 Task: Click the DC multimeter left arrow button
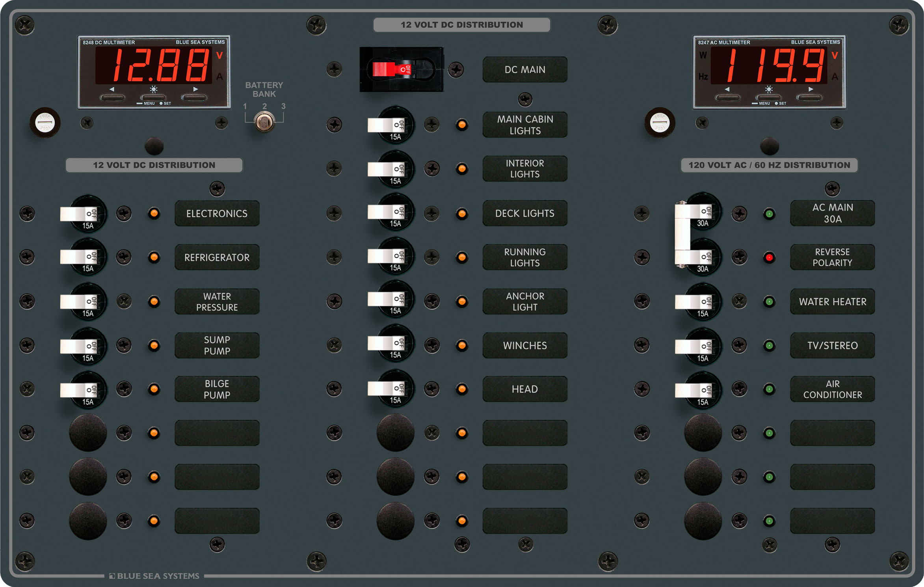click(113, 97)
